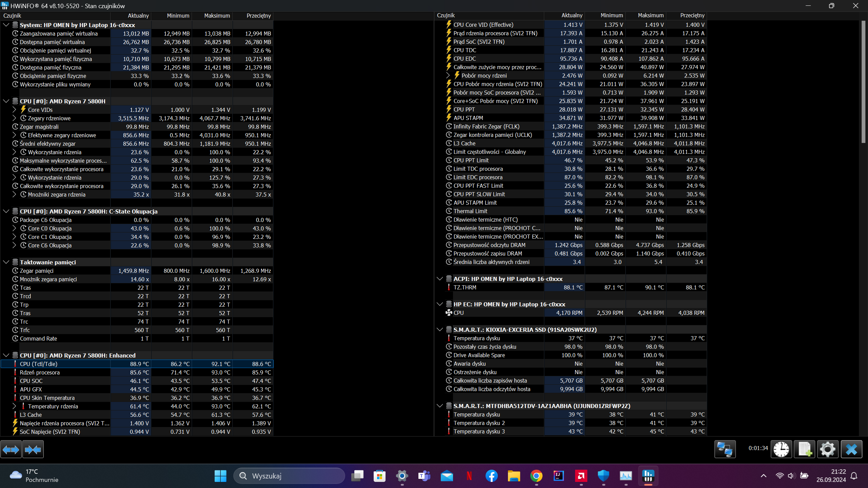Select the L3 Cache temperature row
Viewport: 868px width, 488px height.
pos(137,415)
